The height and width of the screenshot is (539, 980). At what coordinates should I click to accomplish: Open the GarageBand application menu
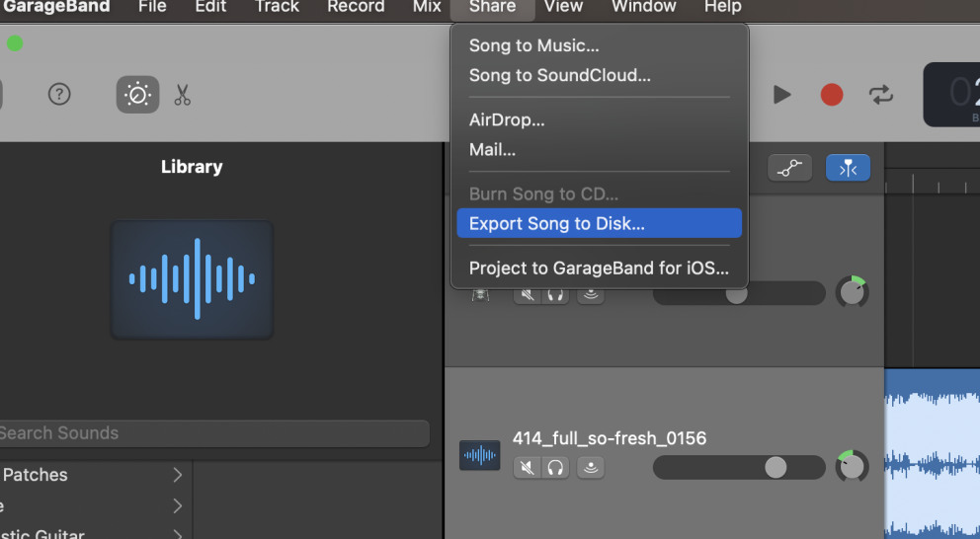pyautogui.click(x=55, y=7)
